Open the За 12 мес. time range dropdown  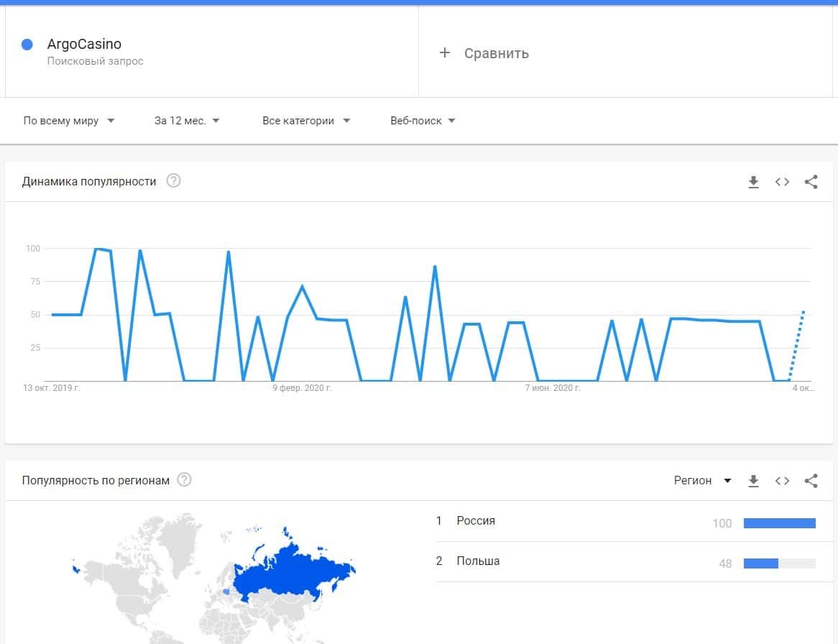[x=187, y=121]
